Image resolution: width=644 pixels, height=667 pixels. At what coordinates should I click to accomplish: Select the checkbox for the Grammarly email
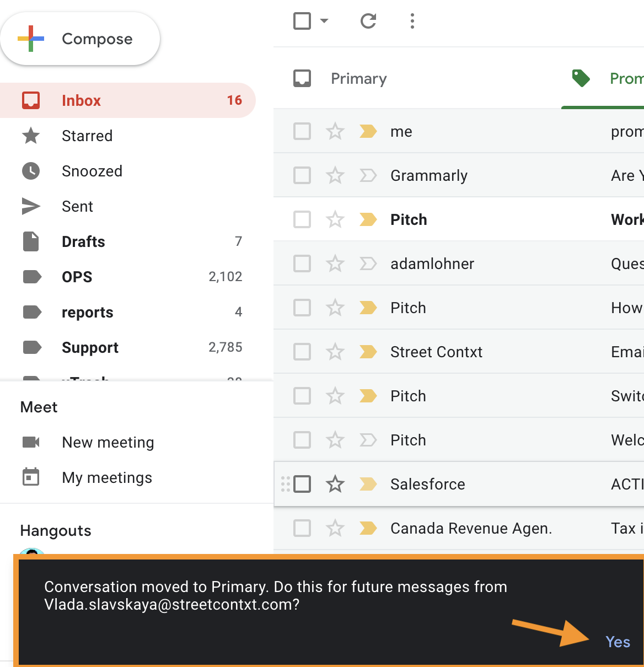click(x=302, y=175)
